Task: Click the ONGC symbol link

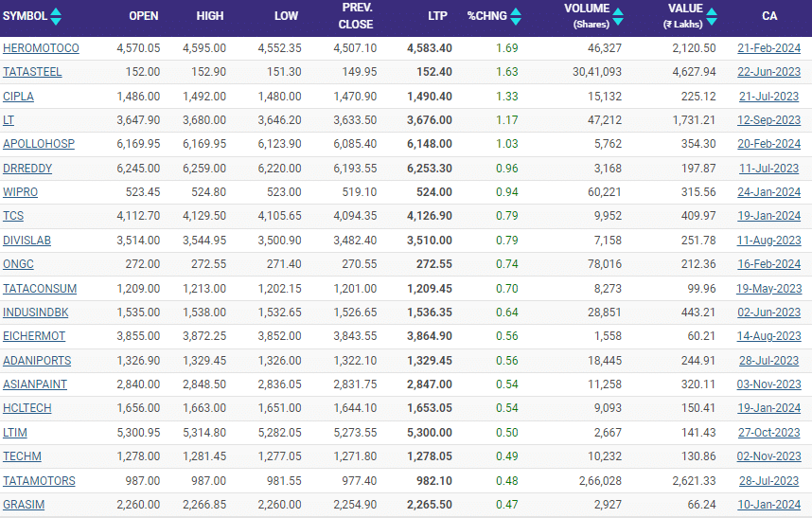Action: [x=18, y=264]
